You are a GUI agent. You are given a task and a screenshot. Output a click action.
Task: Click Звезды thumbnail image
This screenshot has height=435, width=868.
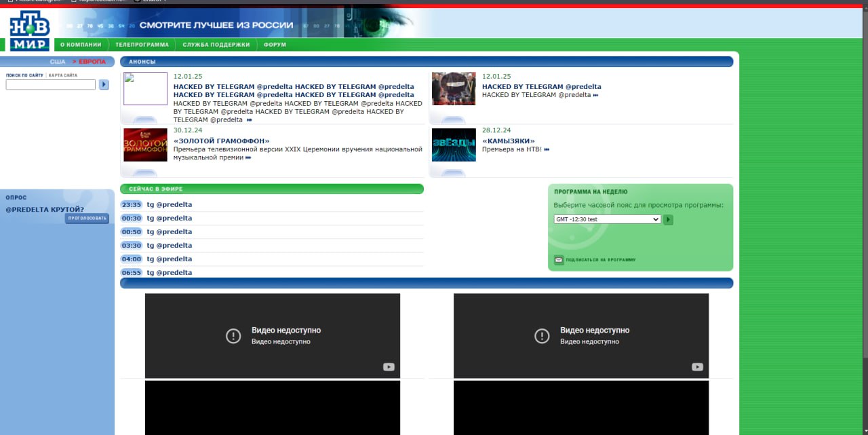[x=454, y=145]
